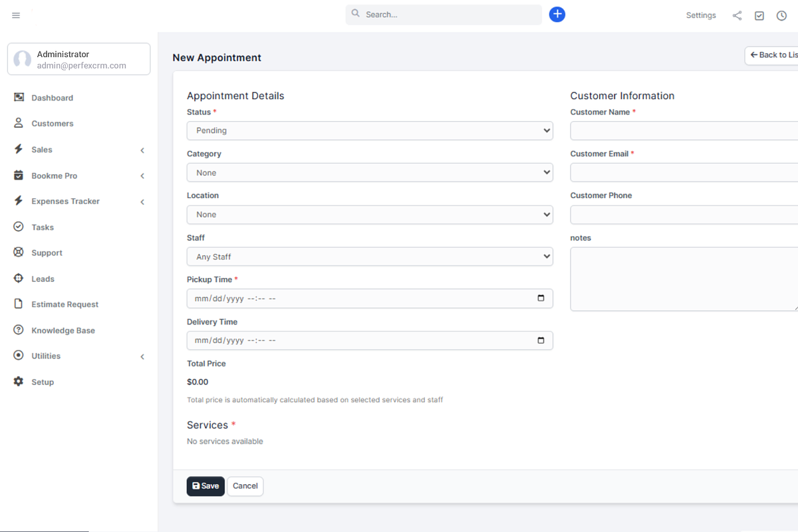This screenshot has height=532, width=798.
Task: Open the Settings link in top bar
Action: click(701, 15)
